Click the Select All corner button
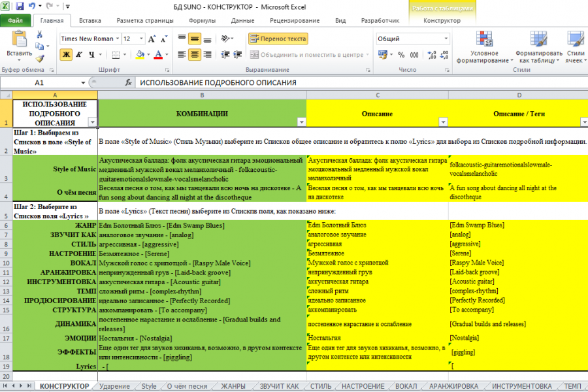Image resolution: width=588 pixels, height=392 pixels. (7, 95)
